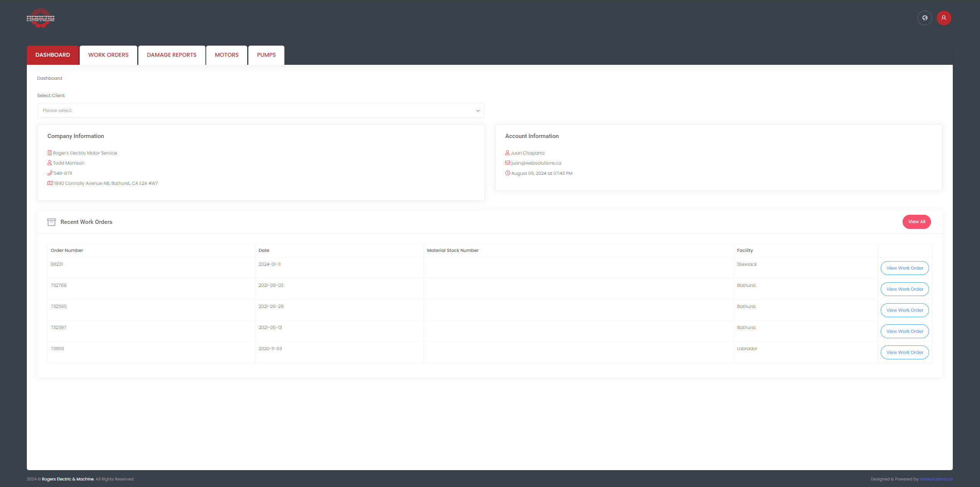Click the Todd Morrison contact name

[69, 163]
